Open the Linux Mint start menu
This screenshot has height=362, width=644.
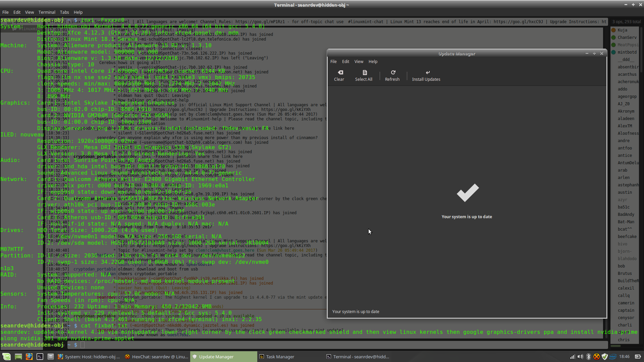pos(6,357)
